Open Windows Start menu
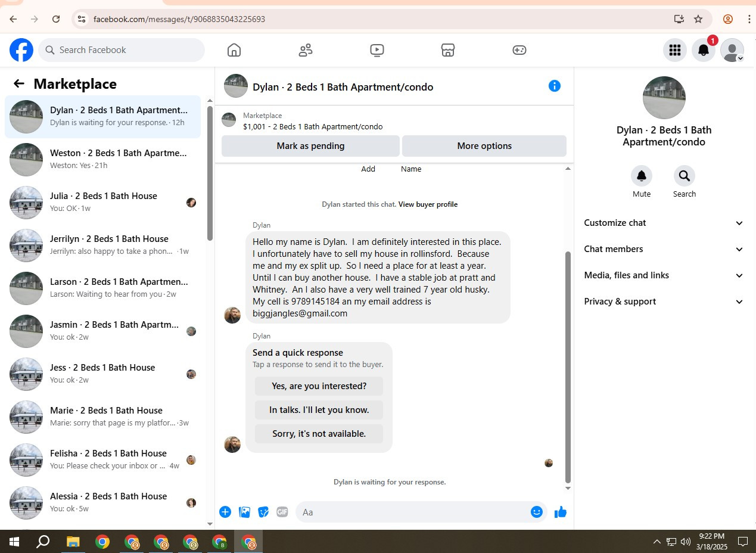The image size is (756, 553). 14,542
